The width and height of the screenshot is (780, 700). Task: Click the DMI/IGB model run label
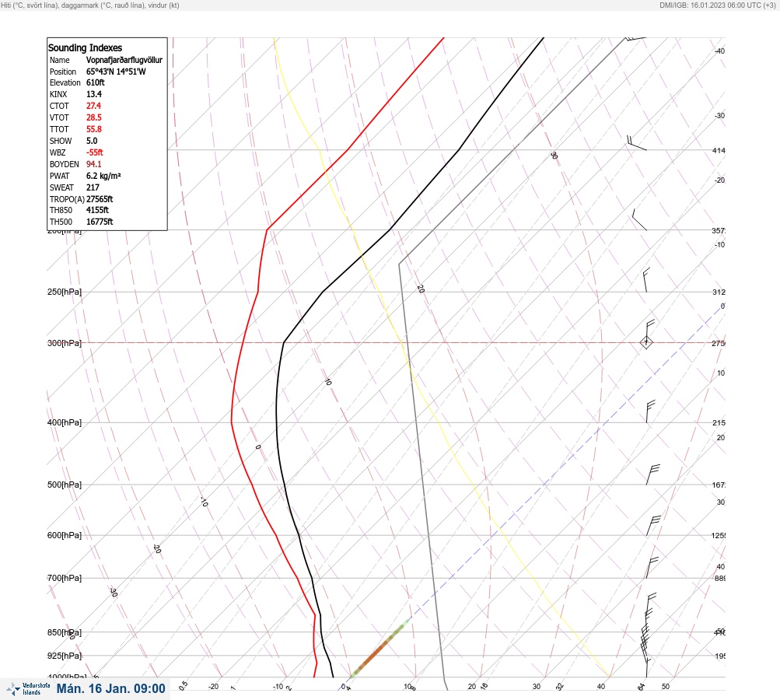(x=717, y=5)
